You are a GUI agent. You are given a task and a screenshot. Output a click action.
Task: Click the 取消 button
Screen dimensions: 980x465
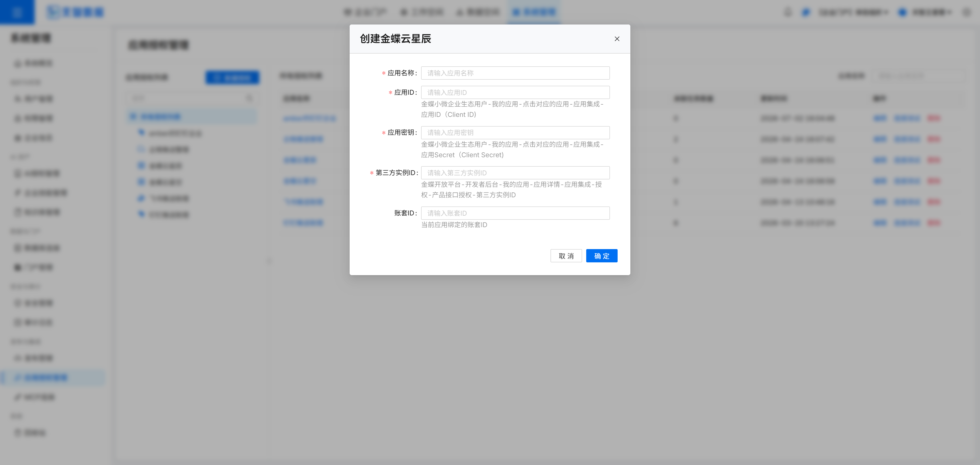(566, 256)
